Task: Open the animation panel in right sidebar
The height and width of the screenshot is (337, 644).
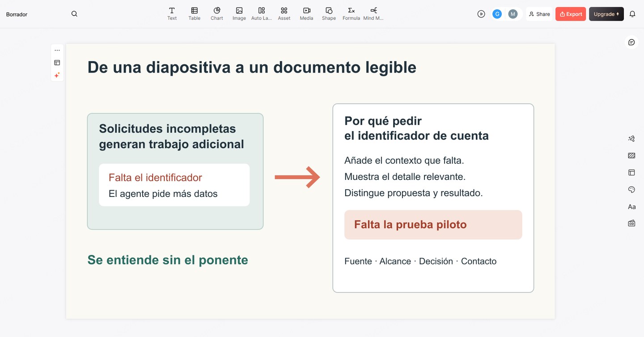Action: pyautogui.click(x=631, y=139)
